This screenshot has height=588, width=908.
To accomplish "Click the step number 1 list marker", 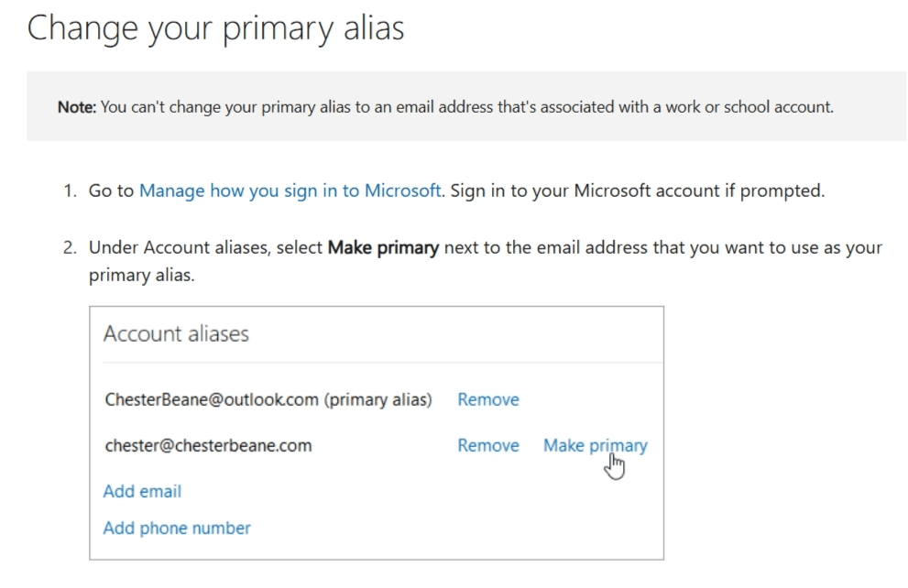I will (x=70, y=191).
